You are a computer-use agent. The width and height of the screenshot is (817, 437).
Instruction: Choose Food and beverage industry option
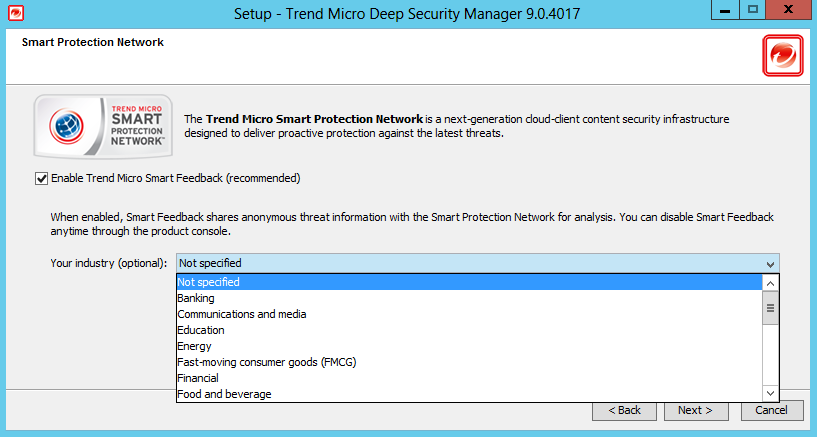tap(468, 394)
